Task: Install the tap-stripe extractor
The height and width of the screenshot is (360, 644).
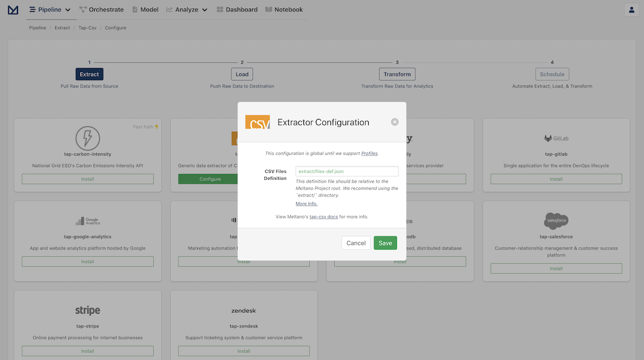Action: tap(87, 352)
